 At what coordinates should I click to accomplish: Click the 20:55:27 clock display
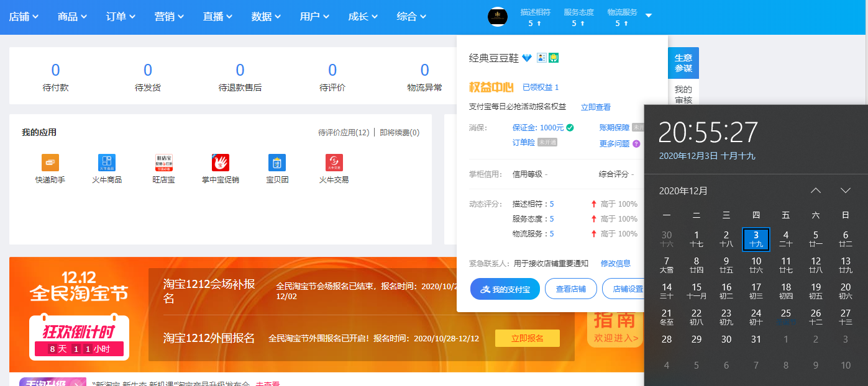click(708, 132)
